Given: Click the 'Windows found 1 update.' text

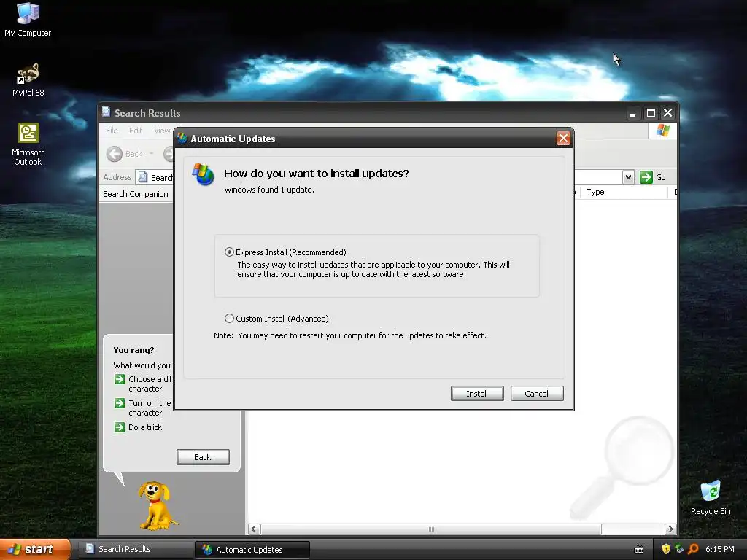Looking at the screenshot, I should coord(268,190).
